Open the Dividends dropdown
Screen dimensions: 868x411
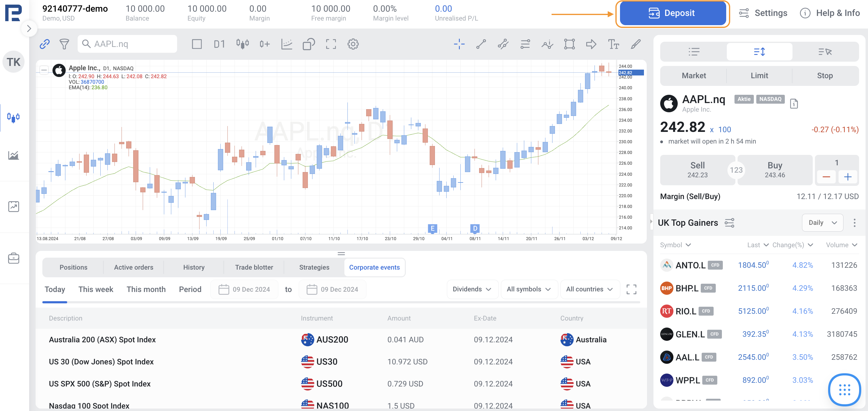coord(472,289)
